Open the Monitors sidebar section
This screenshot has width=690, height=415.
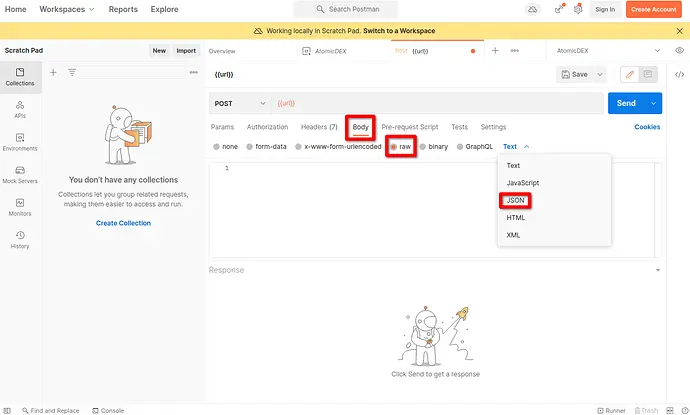pyautogui.click(x=20, y=206)
